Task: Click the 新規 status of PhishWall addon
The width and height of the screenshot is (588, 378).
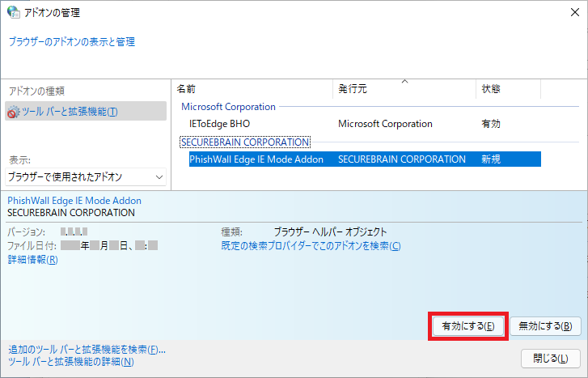Action: click(491, 159)
